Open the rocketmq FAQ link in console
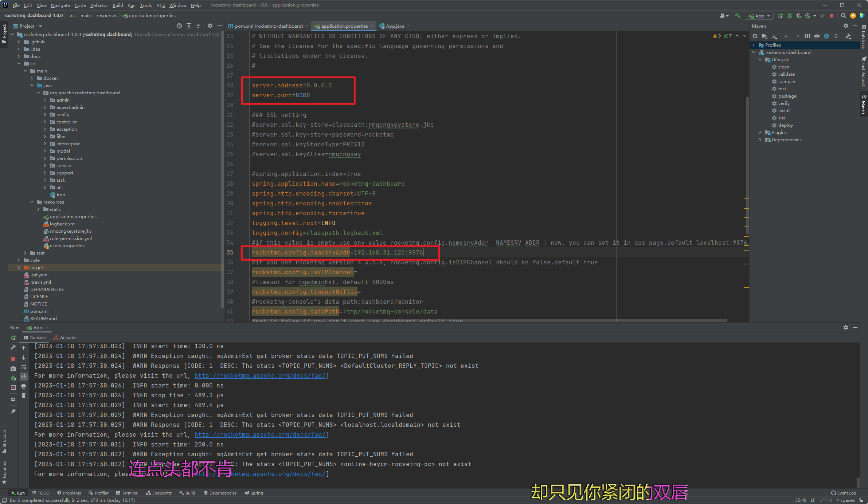 coord(259,375)
